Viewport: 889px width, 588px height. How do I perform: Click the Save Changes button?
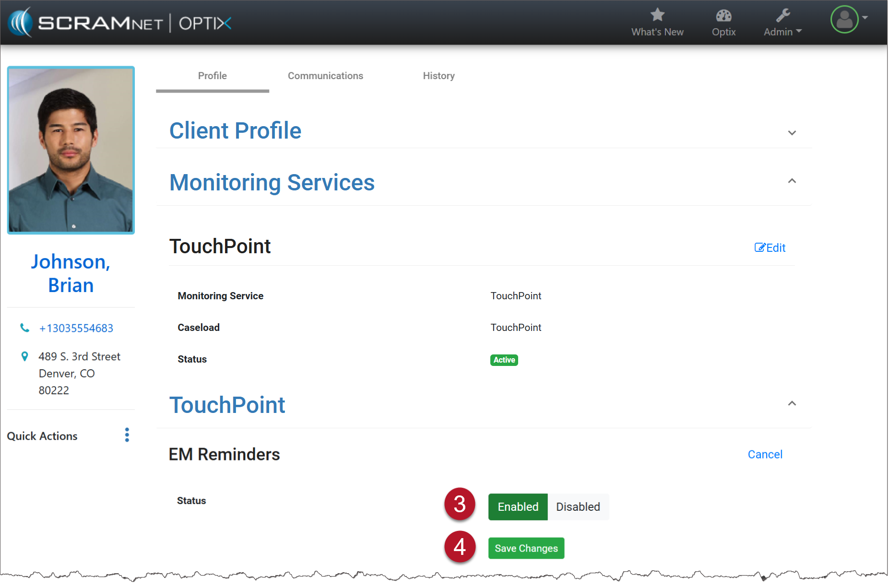[x=526, y=548]
